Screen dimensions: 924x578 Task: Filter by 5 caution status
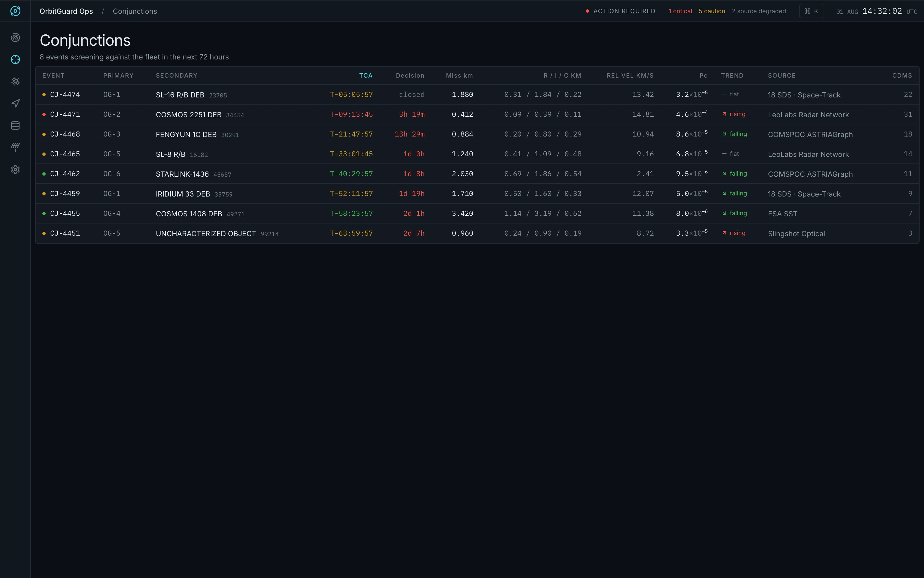[712, 11]
